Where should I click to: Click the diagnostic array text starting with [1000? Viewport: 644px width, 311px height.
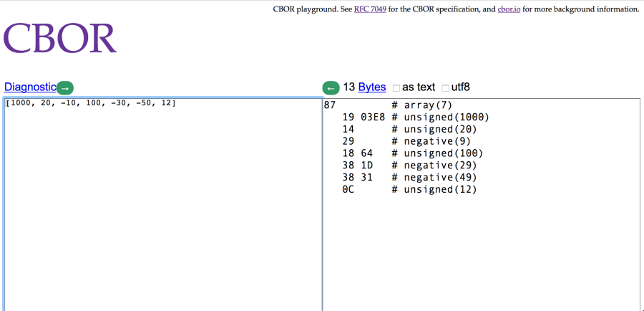(90, 104)
